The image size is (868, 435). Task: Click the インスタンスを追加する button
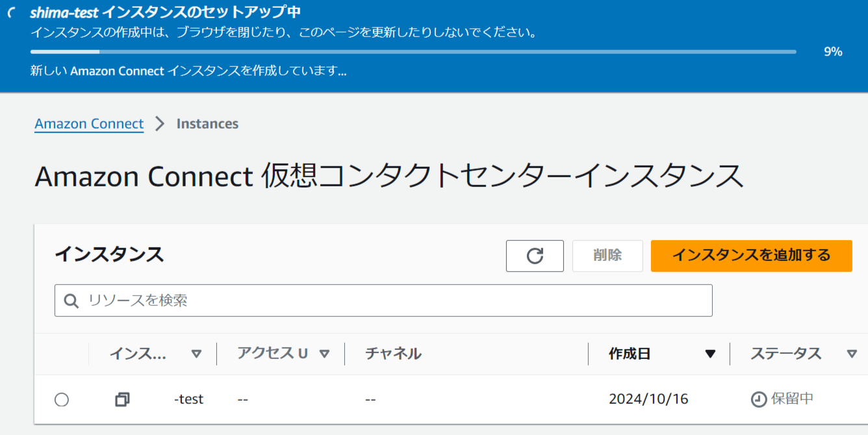[x=752, y=256]
